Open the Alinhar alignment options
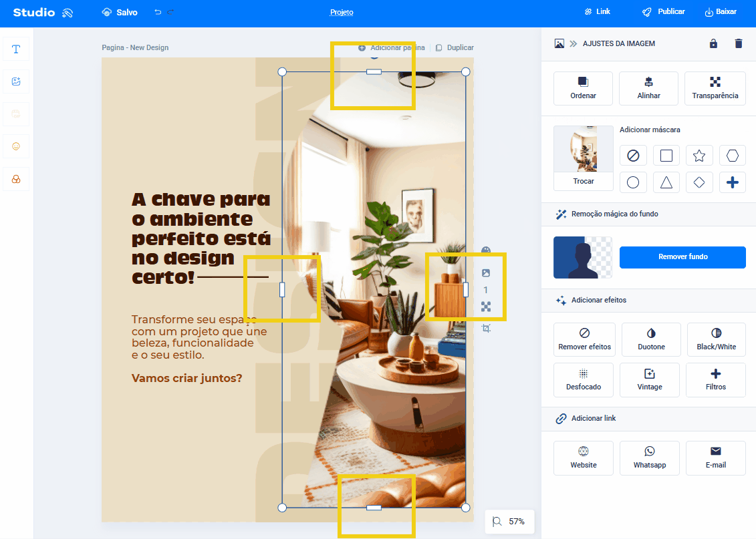 pyautogui.click(x=648, y=88)
